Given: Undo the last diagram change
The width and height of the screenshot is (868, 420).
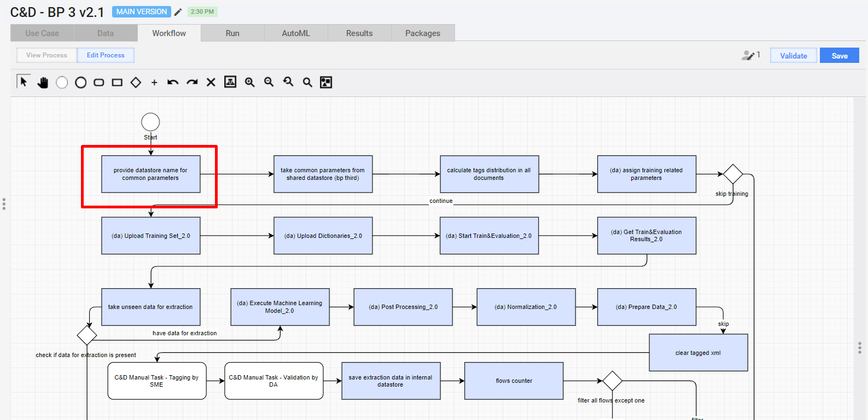Looking at the screenshot, I should 173,83.
